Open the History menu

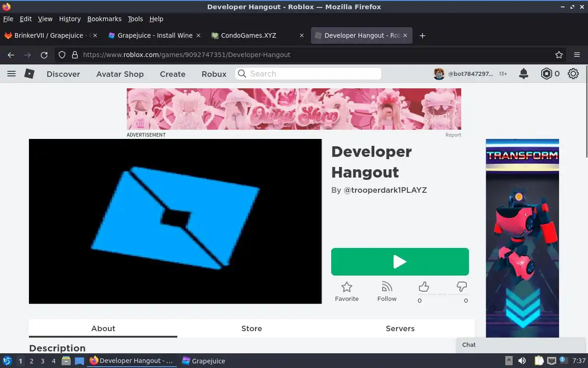70,19
